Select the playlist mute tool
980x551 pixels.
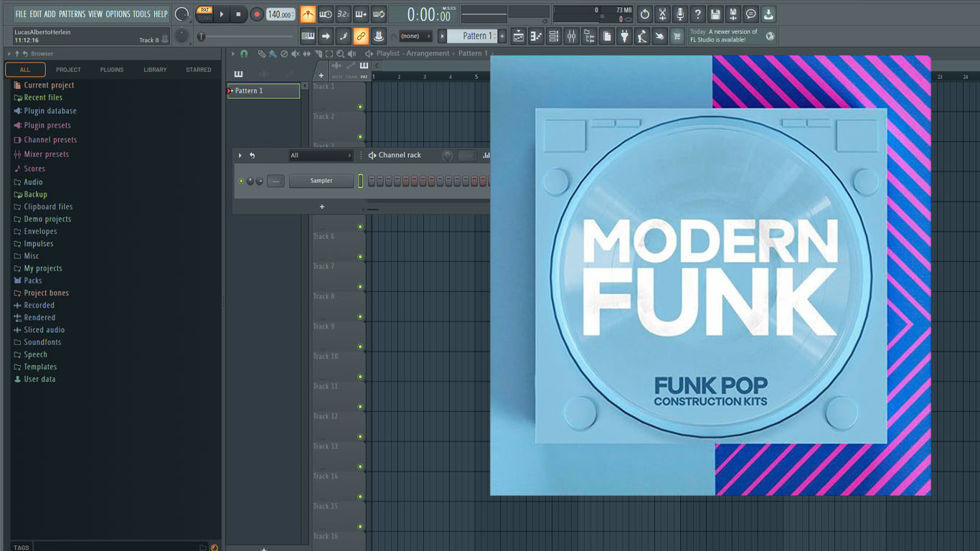tap(296, 54)
